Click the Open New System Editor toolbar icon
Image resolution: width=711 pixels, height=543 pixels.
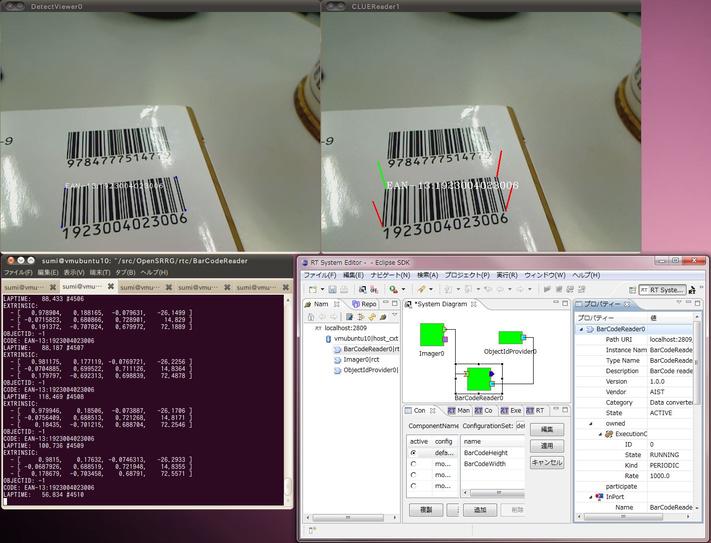pyautogui.click(x=362, y=289)
